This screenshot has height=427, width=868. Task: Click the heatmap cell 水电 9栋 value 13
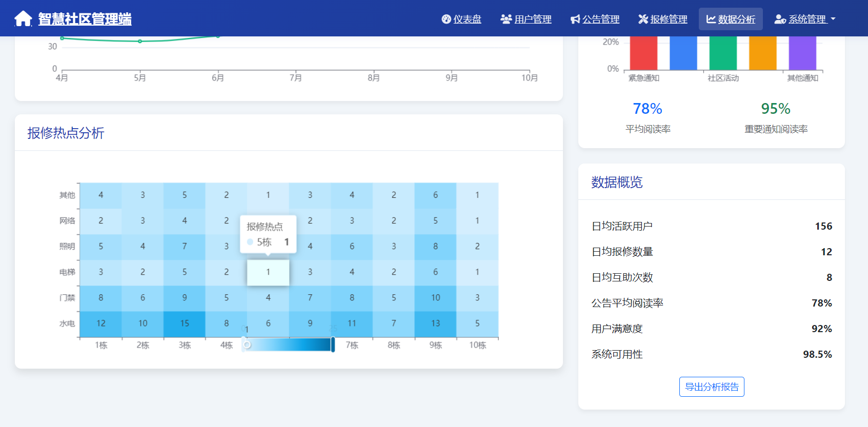coord(436,324)
